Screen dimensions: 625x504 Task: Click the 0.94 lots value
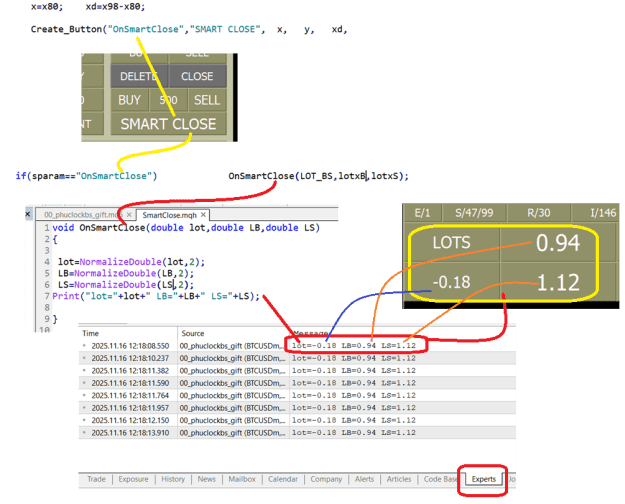coord(558,242)
